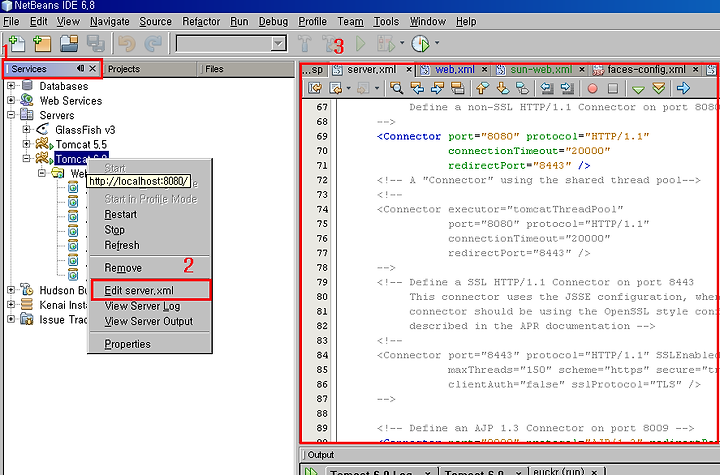
Task: Click the green run icon in Output panel
Action: click(x=311, y=471)
